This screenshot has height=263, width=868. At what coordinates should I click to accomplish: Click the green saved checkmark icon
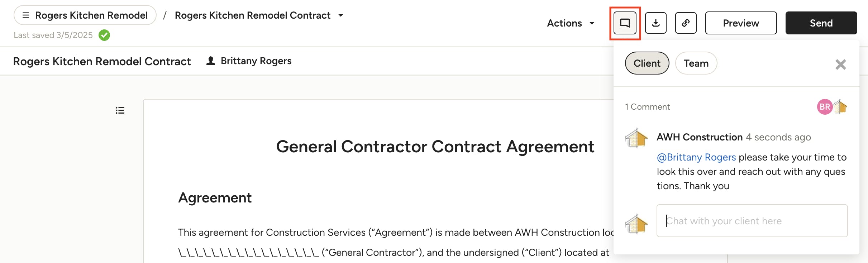(104, 35)
